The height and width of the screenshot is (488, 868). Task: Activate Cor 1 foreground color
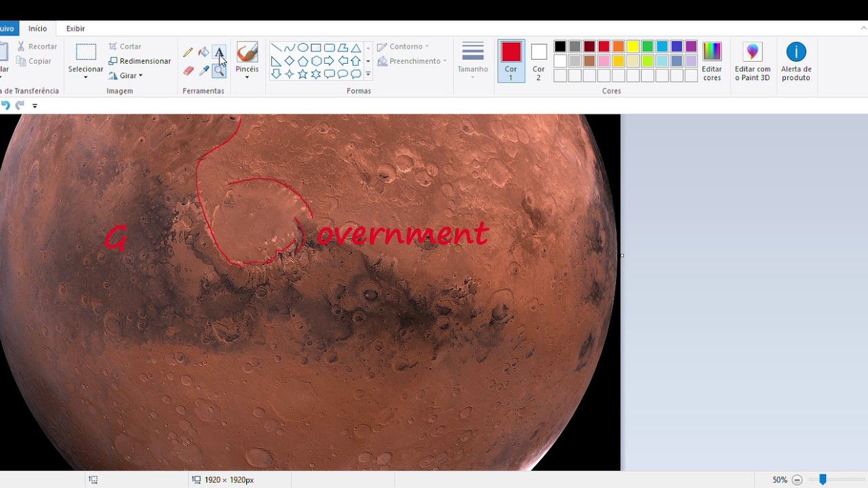(511, 62)
